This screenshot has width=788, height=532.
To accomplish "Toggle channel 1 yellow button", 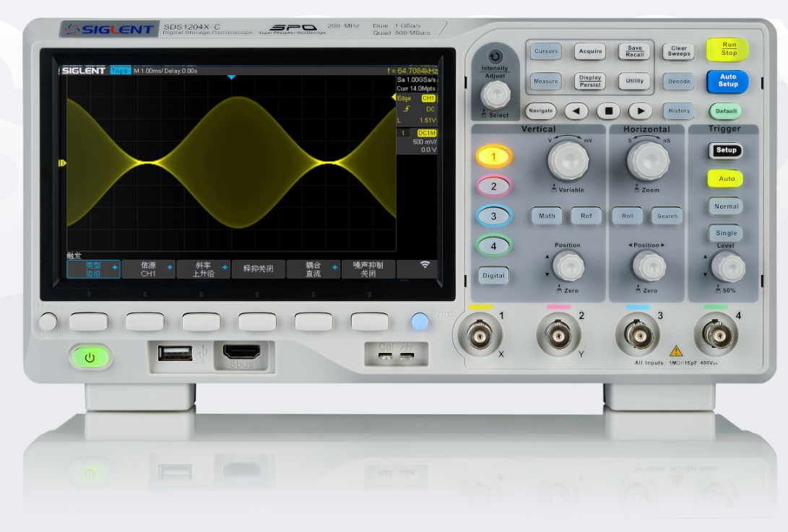I will click(x=493, y=156).
